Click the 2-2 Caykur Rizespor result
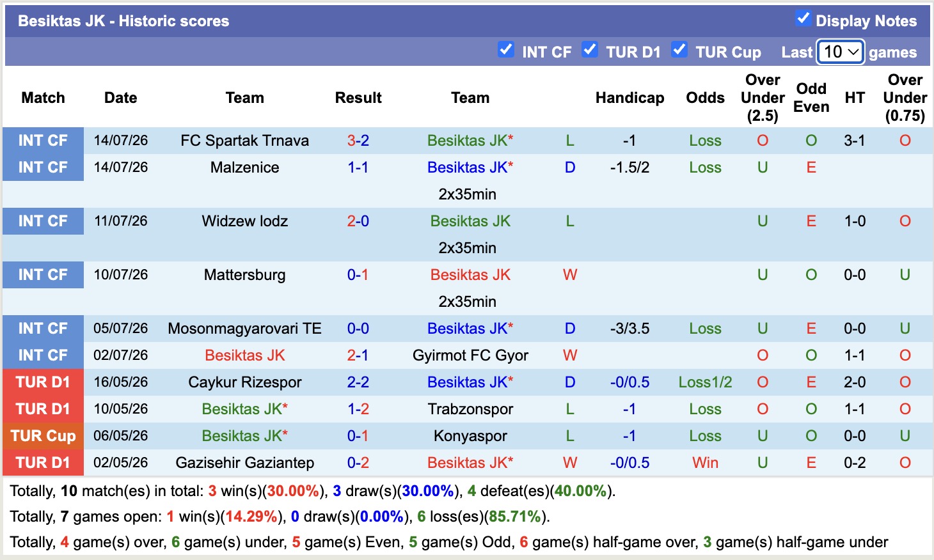 (x=358, y=382)
